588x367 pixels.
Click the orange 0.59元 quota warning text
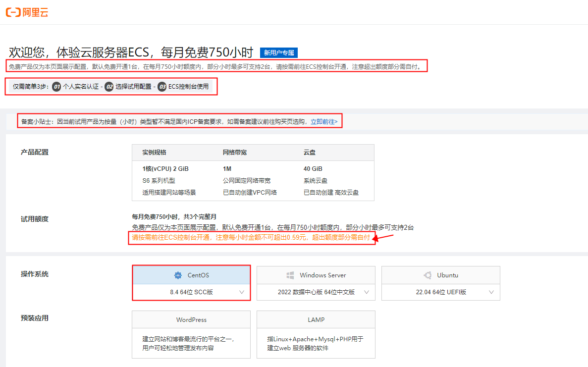pyautogui.click(x=251, y=237)
